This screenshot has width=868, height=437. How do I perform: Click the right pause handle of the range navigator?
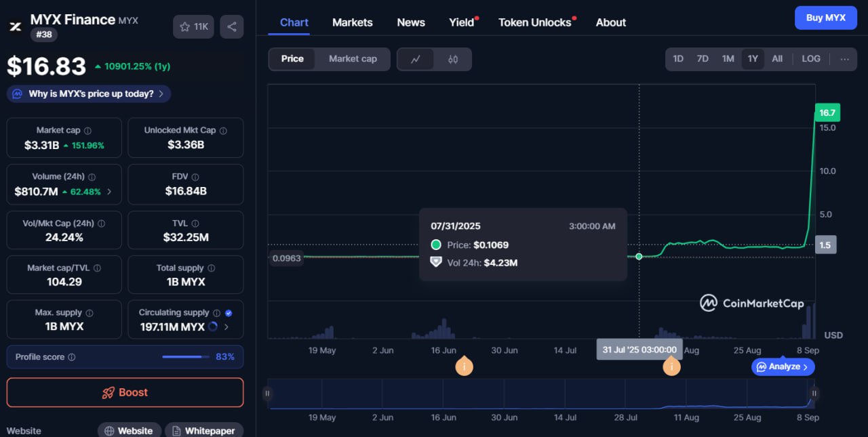(814, 393)
